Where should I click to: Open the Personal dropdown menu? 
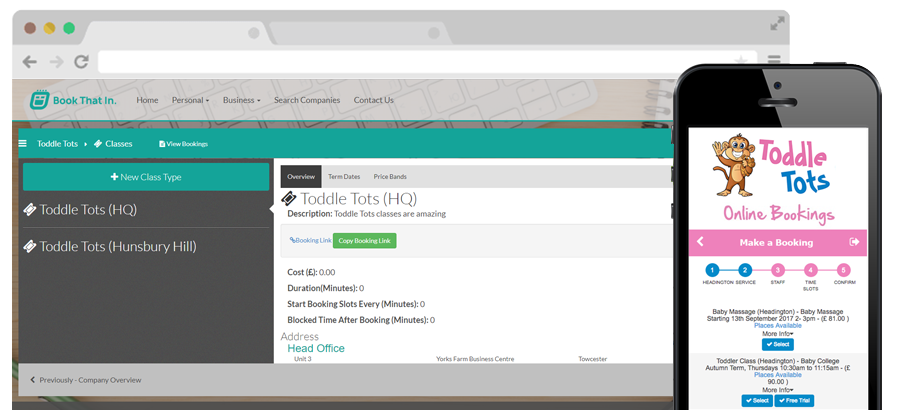click(191, 100)
